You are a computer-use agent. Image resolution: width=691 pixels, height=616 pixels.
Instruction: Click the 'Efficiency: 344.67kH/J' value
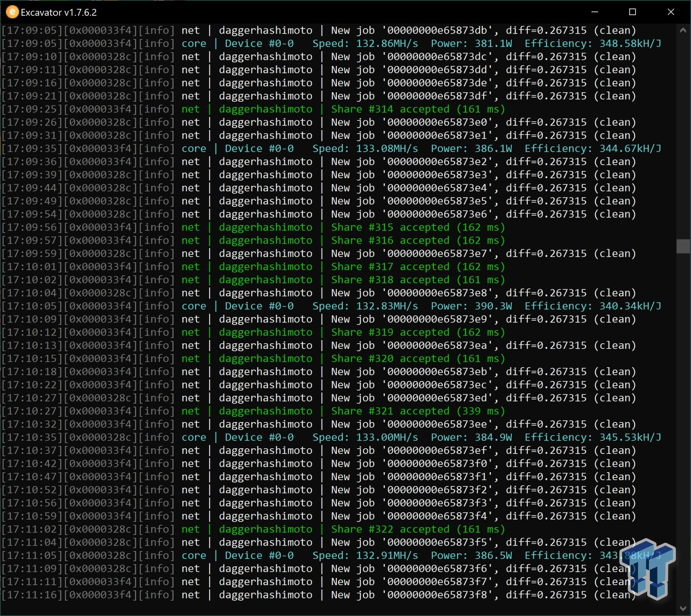tap(592, 148)
